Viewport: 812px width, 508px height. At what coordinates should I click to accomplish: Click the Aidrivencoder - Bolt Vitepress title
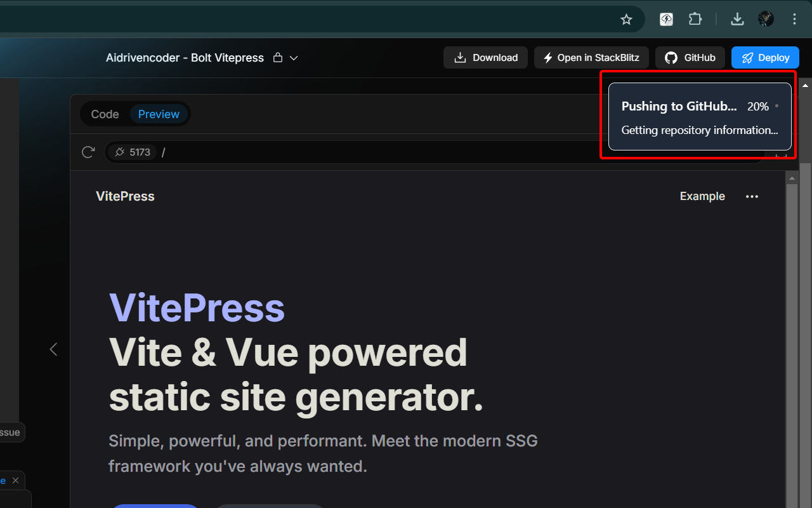(185, 58)
